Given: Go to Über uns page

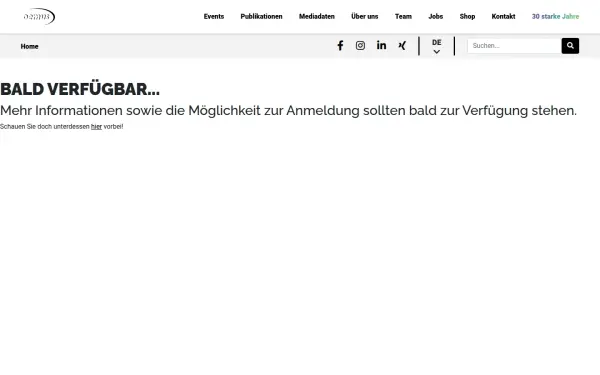Looking at the screenshot, I should tap(365, 16).
